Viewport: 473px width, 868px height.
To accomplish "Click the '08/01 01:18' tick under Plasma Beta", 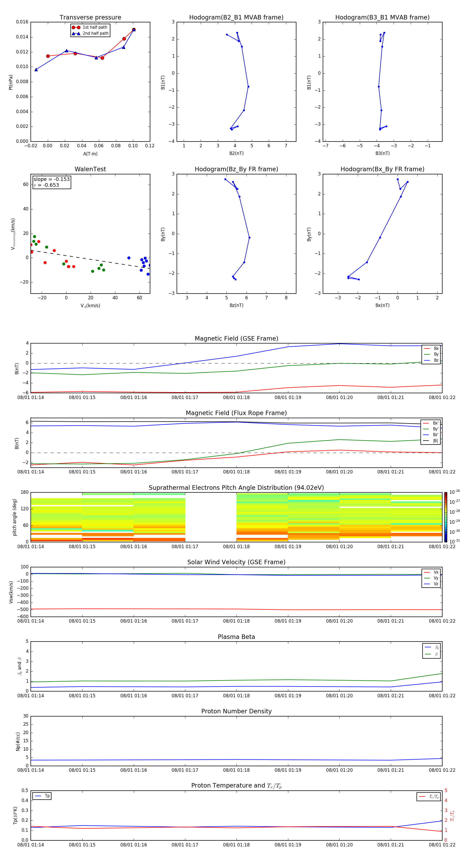I will [x=236, y=695].
